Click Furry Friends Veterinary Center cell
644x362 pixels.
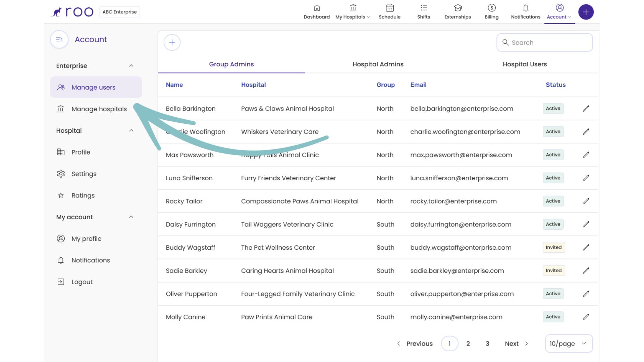(288, 178)
